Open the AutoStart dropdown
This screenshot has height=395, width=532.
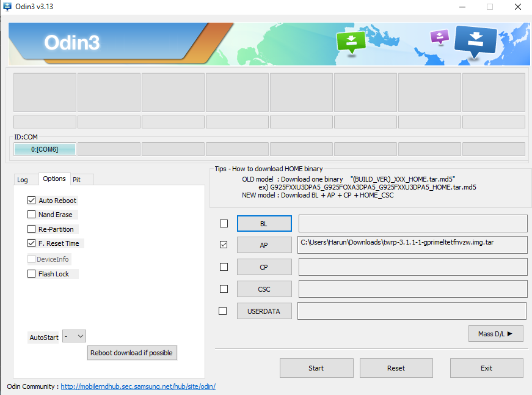(x=75, y=336)
